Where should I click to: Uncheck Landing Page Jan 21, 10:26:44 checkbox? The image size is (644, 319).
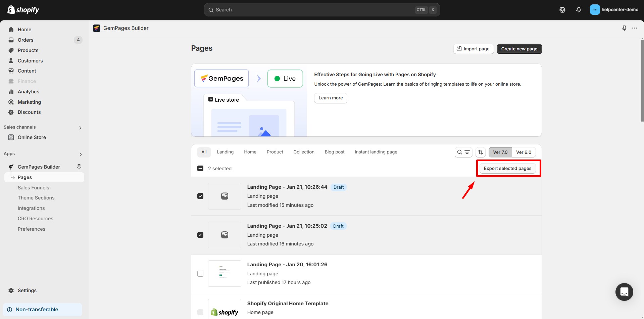tap(200, 196)
